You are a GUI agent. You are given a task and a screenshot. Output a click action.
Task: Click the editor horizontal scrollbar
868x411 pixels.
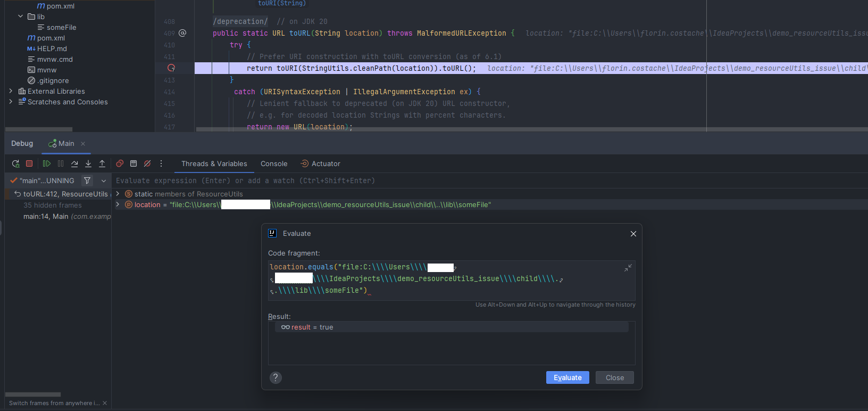point(532,129)
